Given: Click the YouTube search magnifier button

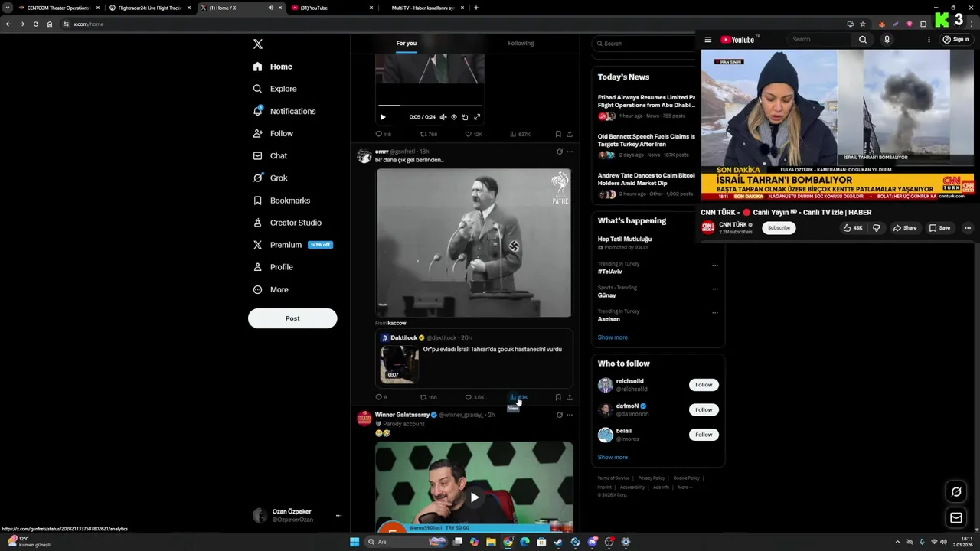Looking at the screenshot, I should coord(863,40).
